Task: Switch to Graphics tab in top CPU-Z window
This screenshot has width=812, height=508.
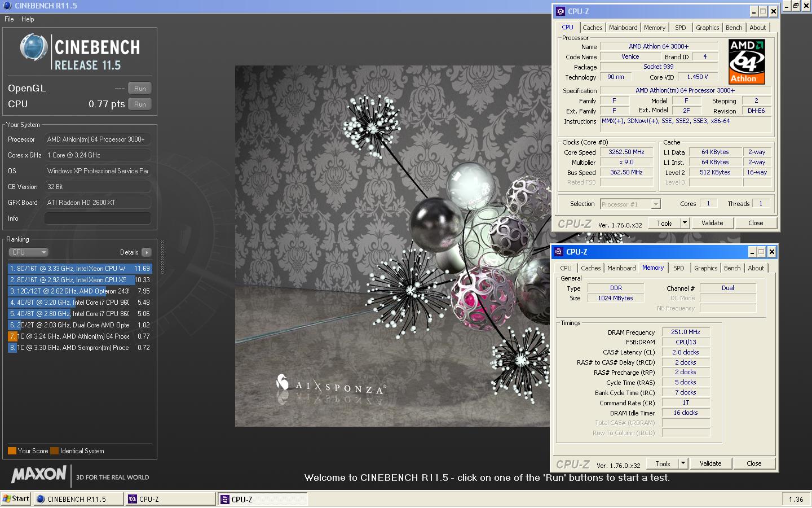Action: 707,28
